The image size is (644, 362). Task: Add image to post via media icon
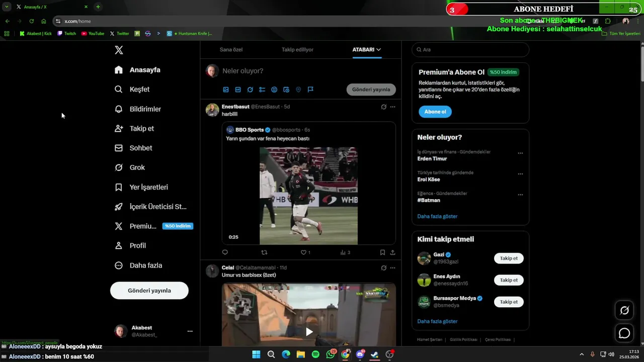tap(226, 89)
